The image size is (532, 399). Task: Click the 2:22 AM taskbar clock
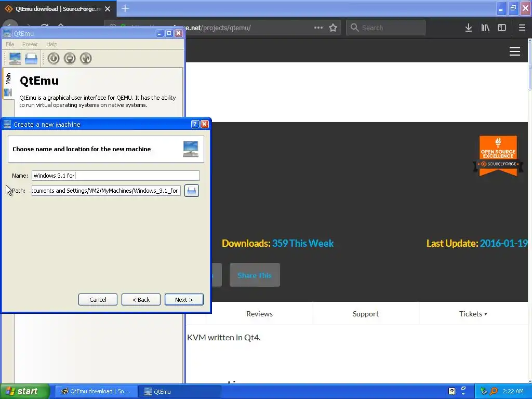click(x=513, y=391)
